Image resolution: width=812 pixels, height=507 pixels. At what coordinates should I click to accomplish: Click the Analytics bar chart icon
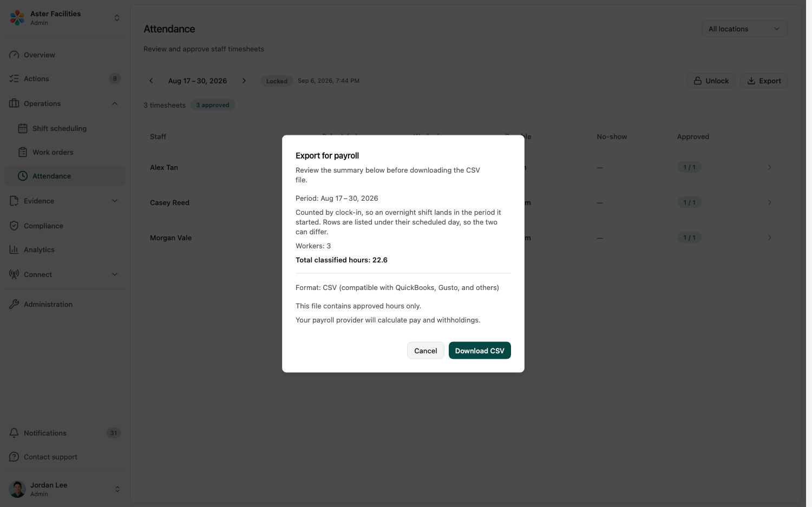[x=14, y=249]
